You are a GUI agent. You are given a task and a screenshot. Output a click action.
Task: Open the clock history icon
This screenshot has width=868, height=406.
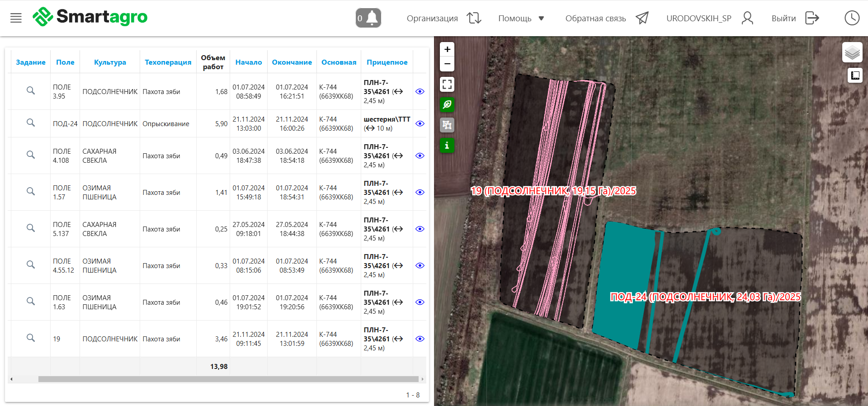tap(852, 18)
